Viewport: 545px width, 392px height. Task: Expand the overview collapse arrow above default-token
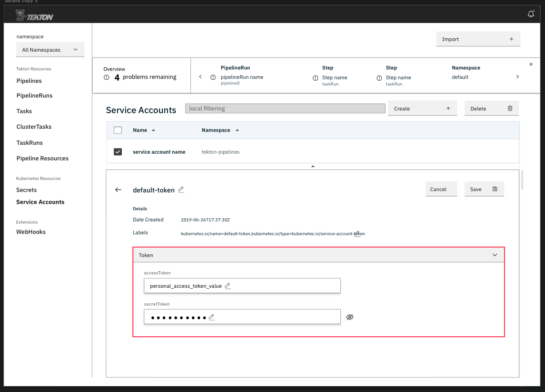313,166
